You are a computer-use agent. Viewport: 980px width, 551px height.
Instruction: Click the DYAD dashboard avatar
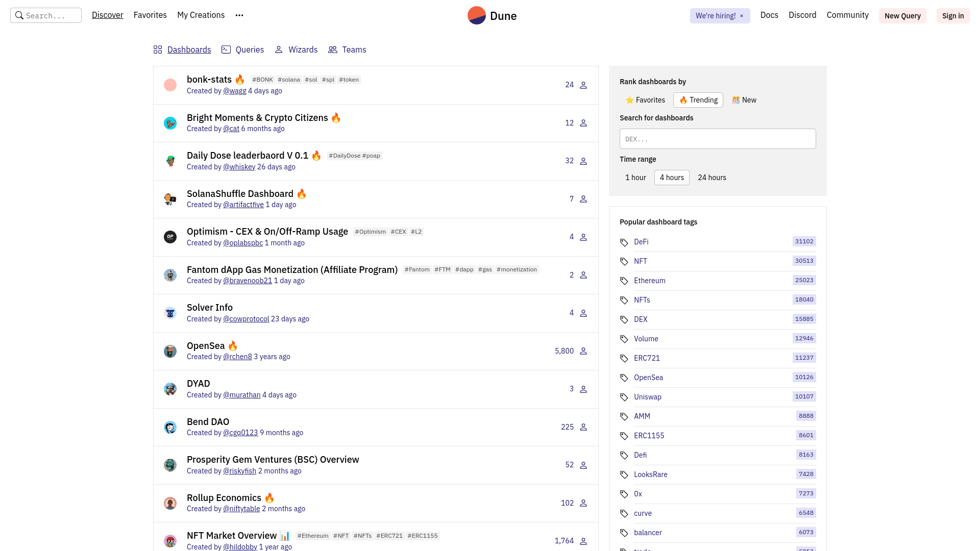(170, 389)
